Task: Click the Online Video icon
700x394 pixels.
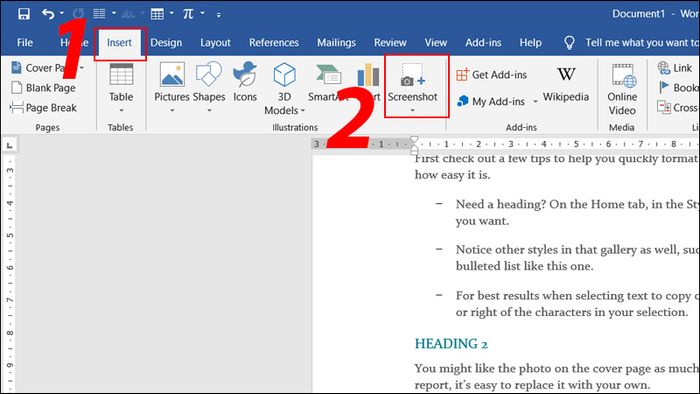Action: [623, 76]
